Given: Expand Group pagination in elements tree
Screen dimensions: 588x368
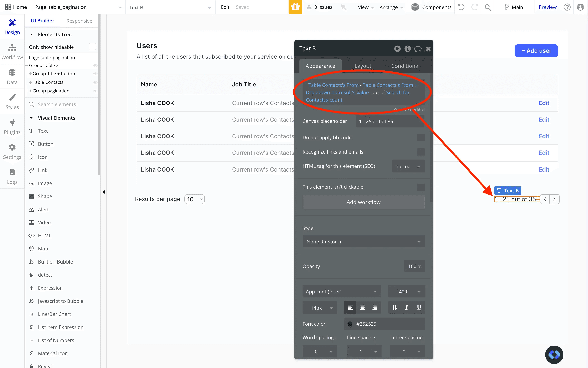Looking at the screenshot, I should pyautogui.click(x=30, y=91).
